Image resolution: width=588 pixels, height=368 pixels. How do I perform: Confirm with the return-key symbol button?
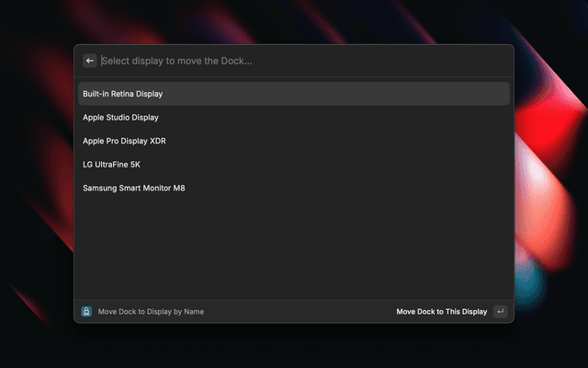point(500,312)
